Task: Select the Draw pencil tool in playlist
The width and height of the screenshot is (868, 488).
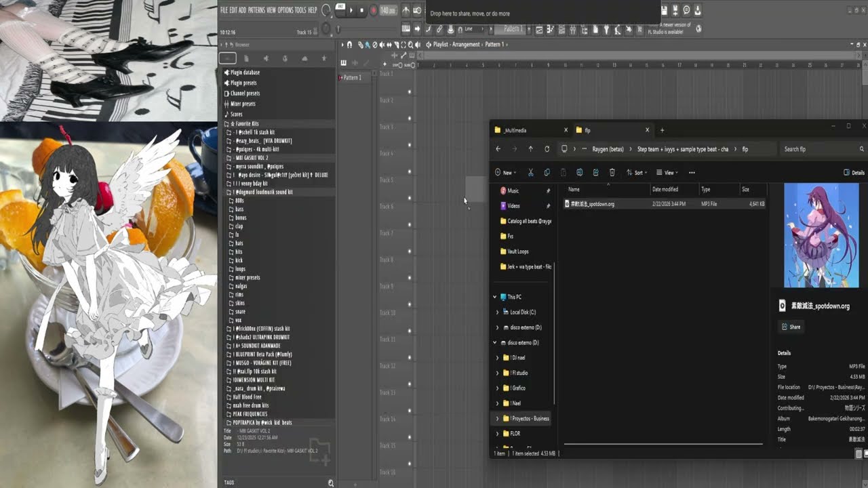Action: point(361,45)
